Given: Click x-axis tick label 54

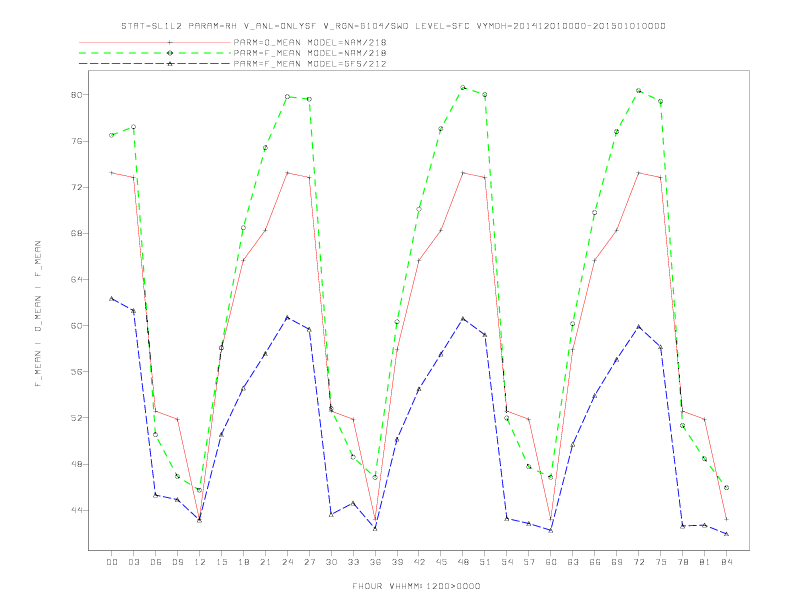Looking at the screenshot, I should [x=507, y=562].
